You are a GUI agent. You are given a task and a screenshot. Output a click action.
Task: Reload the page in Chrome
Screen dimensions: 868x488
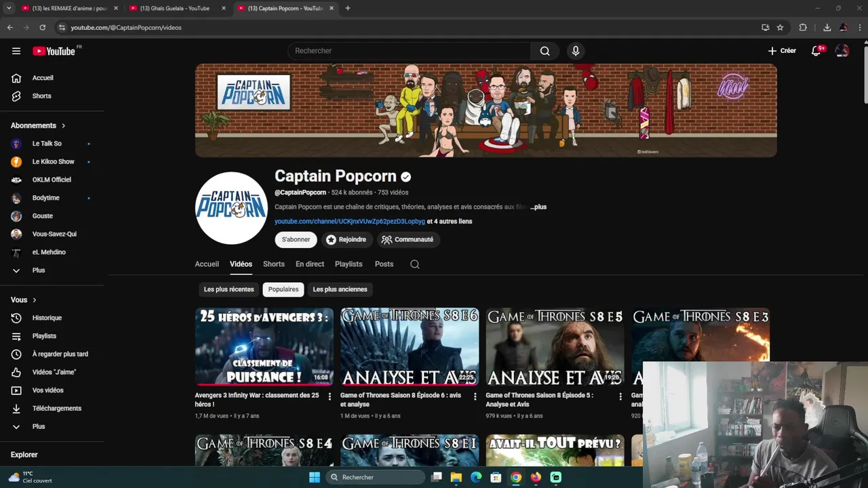point(42,28)
